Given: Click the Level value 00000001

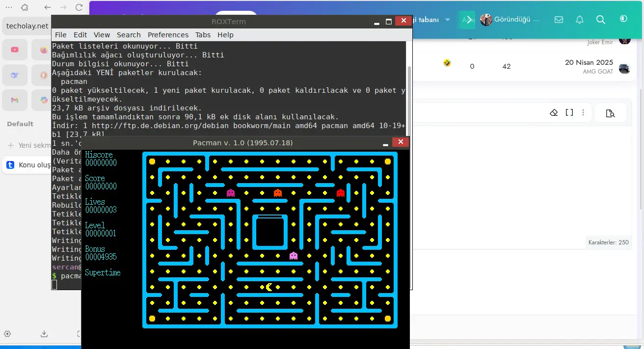Looking at the screenshot, I should point(101,234).
